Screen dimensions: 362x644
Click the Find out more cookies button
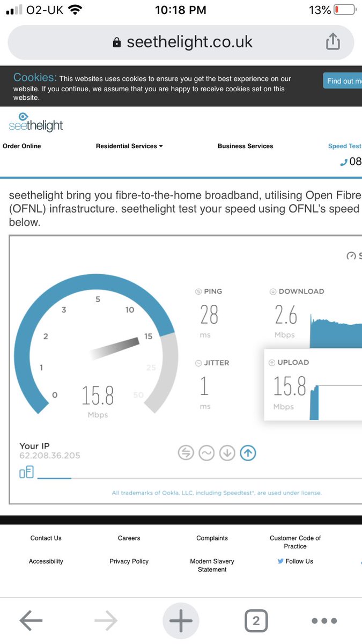click(x=343, y=81)
